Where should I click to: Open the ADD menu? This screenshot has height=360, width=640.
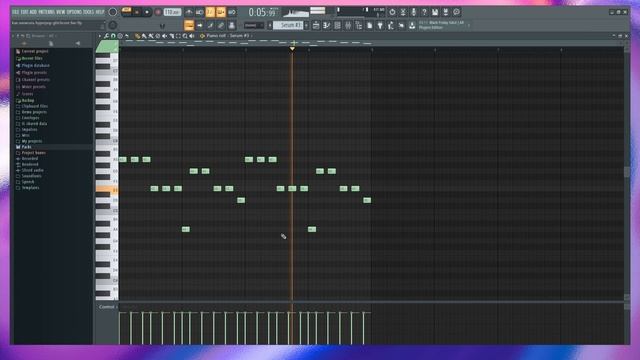click(33, 12)
